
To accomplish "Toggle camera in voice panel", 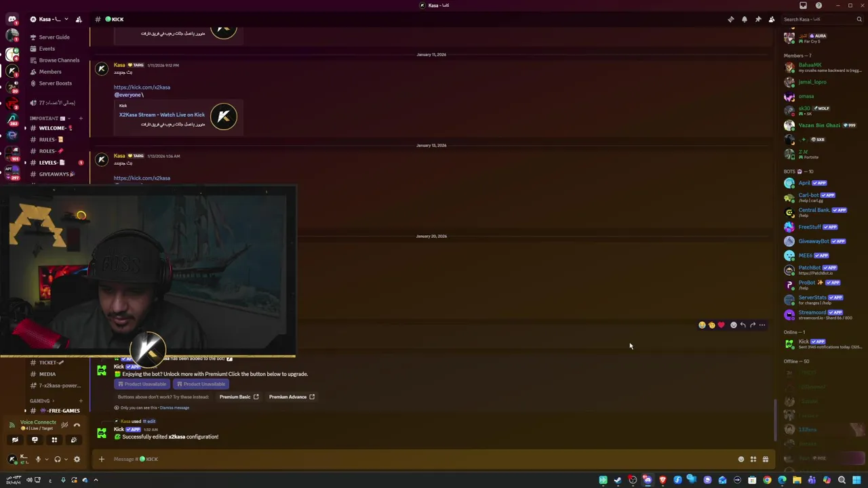I will coord(15,440).
